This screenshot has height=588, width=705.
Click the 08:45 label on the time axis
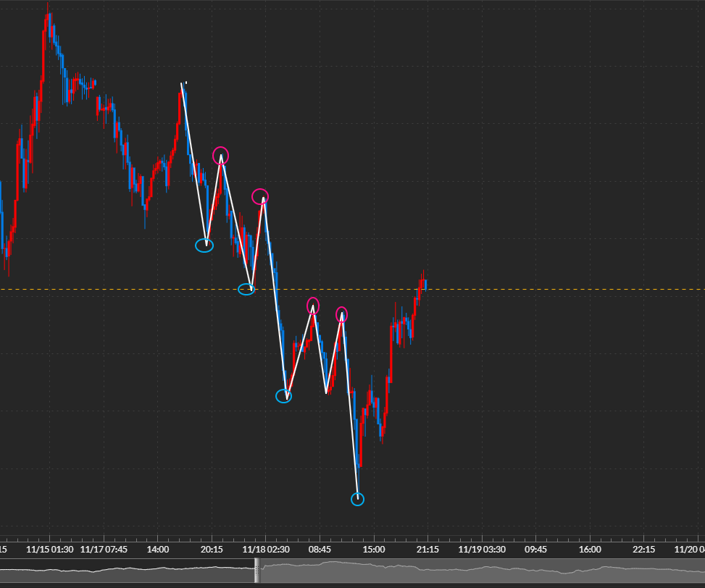coord(320,550)
